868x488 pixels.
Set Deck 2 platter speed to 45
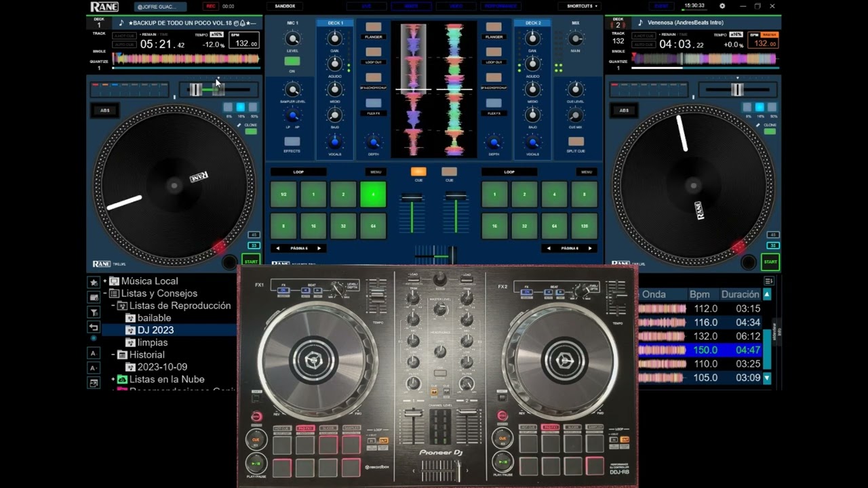tap(773, 235)
